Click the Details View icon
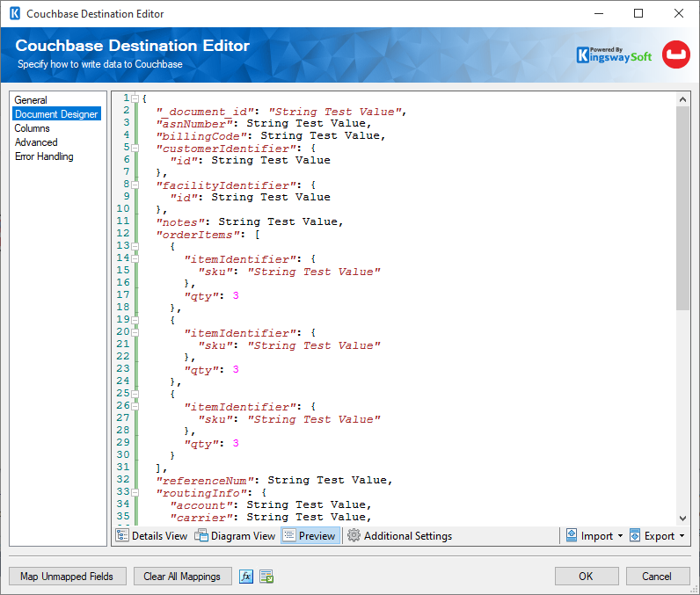This screenshot has width=700, height=595. [122, 535]
